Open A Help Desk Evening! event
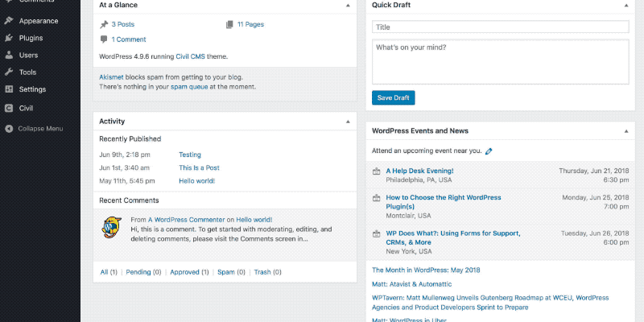This screenshot has height=322, width=644. [419, 171]
